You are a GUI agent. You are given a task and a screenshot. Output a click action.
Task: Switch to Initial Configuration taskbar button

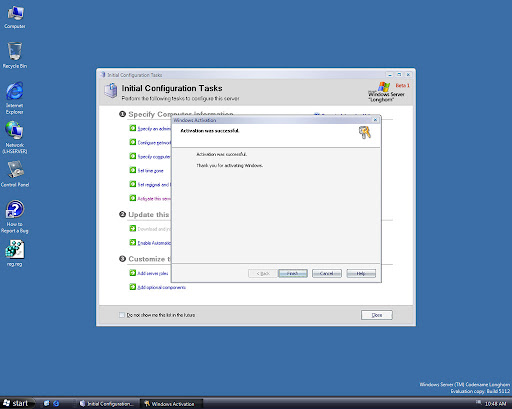pos(107,404)
